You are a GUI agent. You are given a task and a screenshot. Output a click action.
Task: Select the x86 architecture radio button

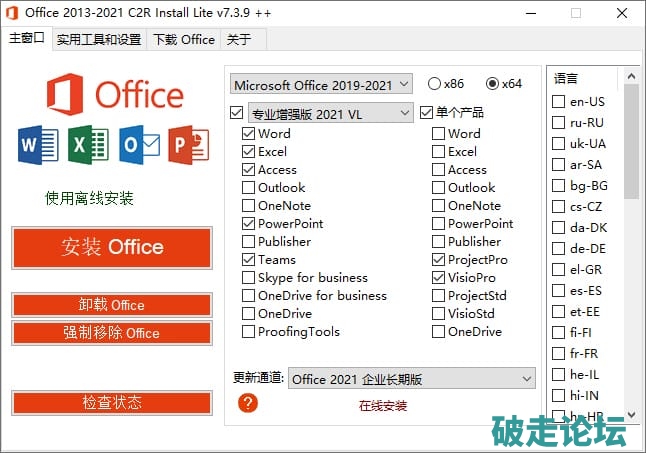pos(435,84)
